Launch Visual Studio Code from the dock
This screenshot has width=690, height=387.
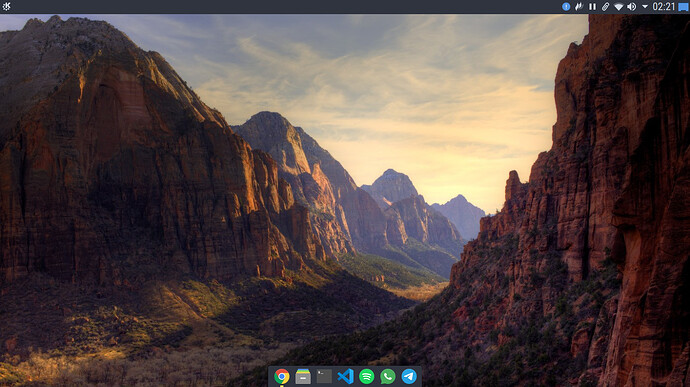pos(345,376)
